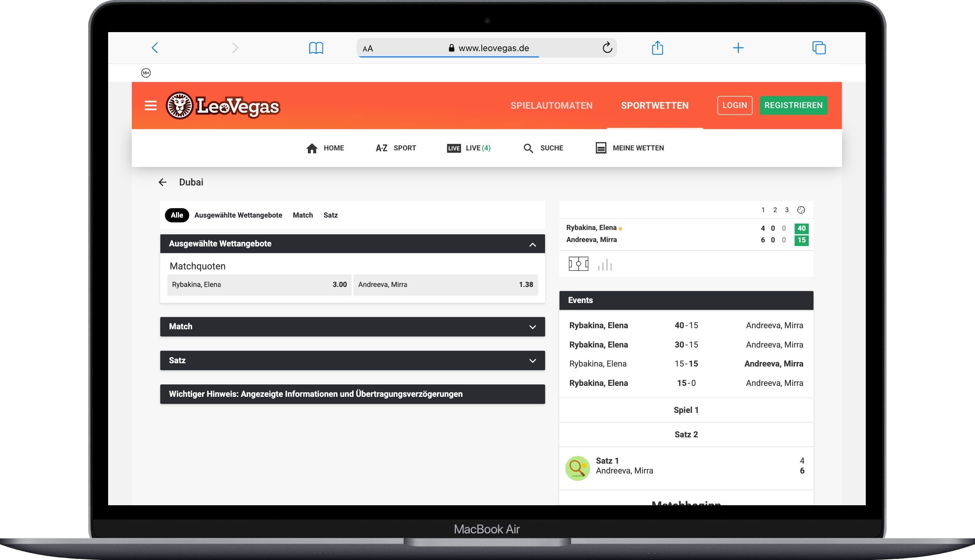Image resolution: width=975 pixels, height=560 pixels.
Task: Click the Safari share icon
Action: [657, 48]
